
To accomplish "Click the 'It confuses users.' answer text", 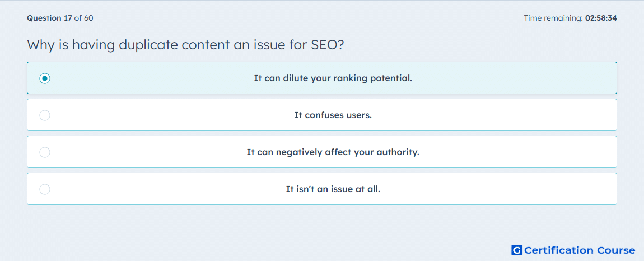I will click(x=333, y=115).
